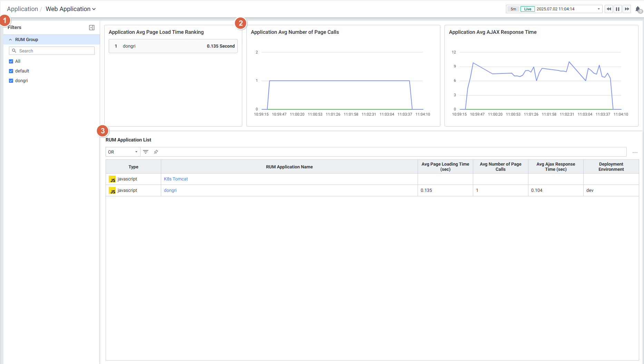Pause the live time updates

tap(618, 9)
